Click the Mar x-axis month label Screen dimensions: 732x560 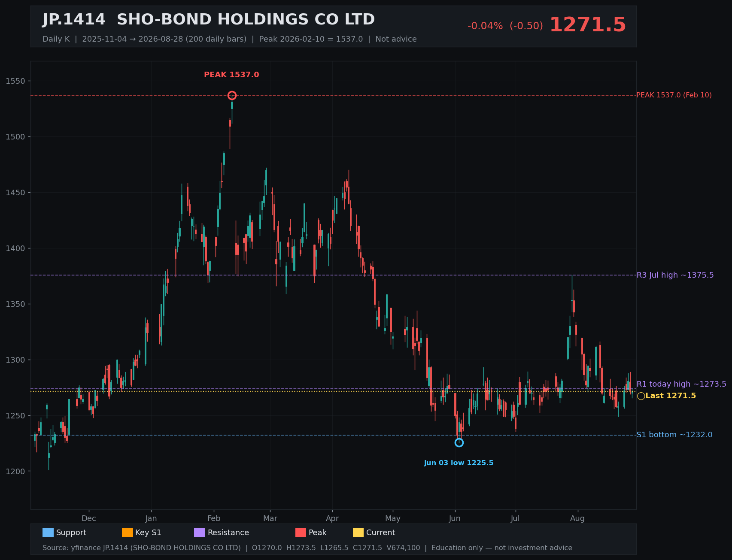pyautogui.click(x=270, y=518)
